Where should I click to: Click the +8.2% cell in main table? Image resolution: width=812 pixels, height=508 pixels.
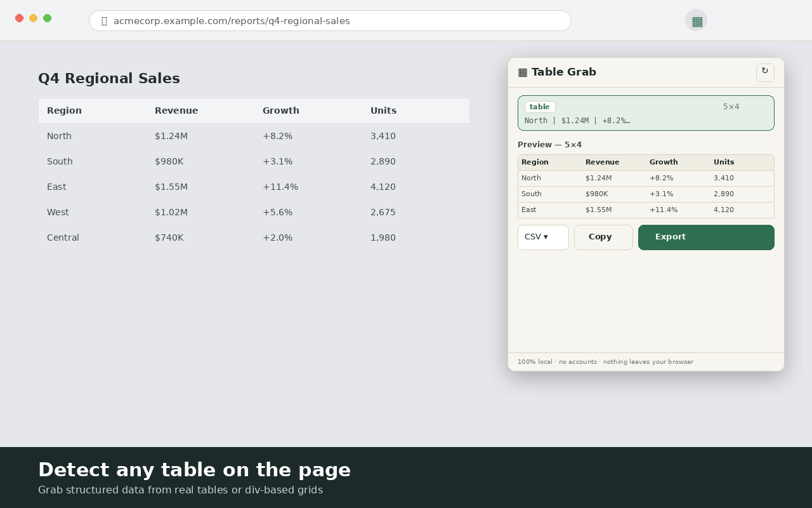point(277,136)
